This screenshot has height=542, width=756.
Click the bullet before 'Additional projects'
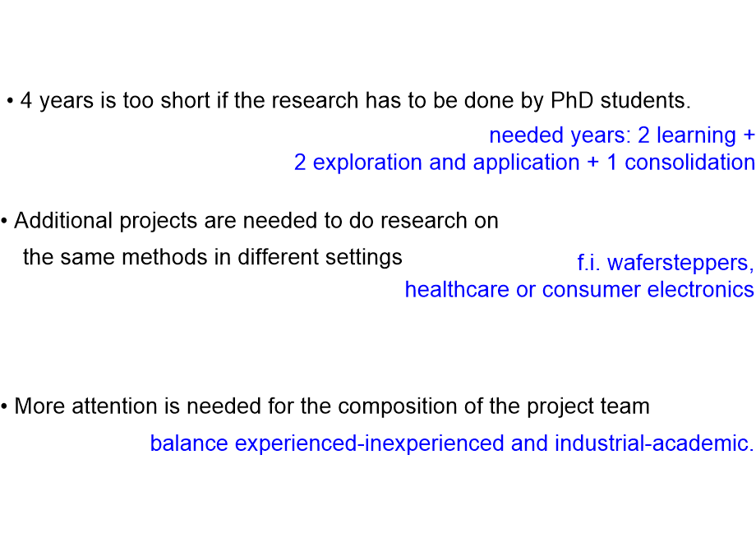click(x=4, y=222)
